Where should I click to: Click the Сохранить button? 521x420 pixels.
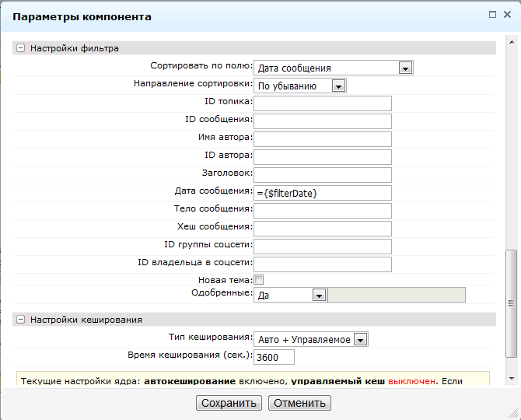[229, 403]
